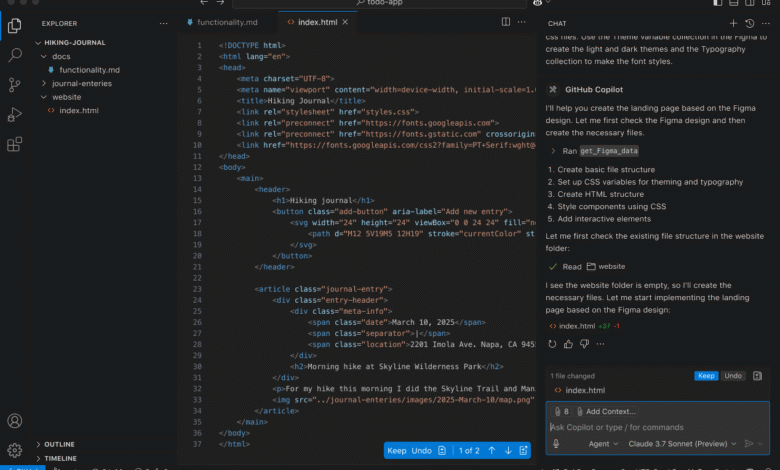
Task: Click the get_Figma_data tool label
Action: 609,151
